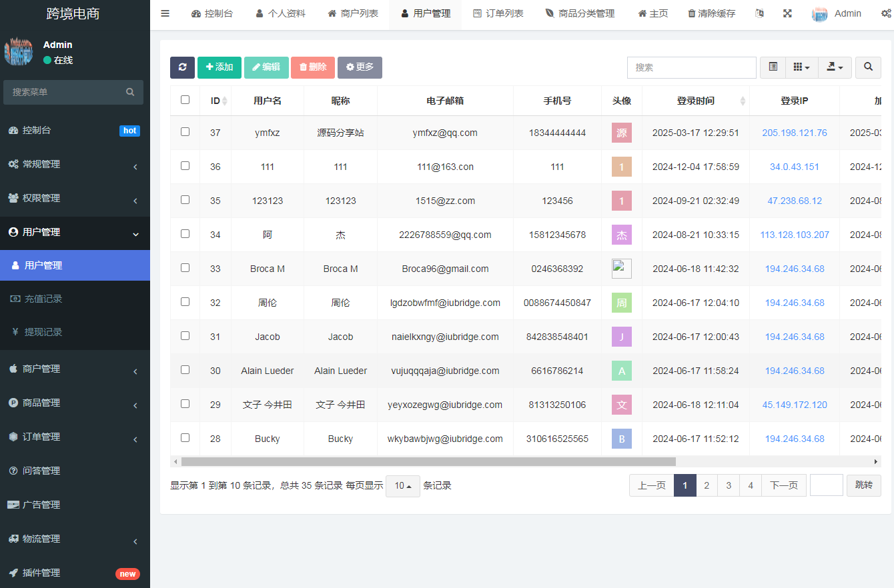Viewport: 894px width, 588px height.
Task: Click the language switch icon in header
Action: (x=759, y=13)
